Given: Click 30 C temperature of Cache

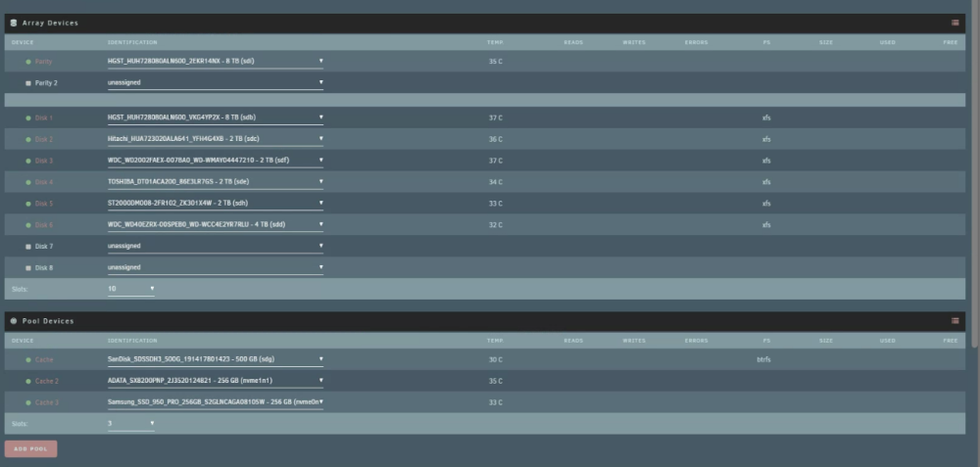Looking at the screenshot, I should pyautogui.click(x=496, y=359).
